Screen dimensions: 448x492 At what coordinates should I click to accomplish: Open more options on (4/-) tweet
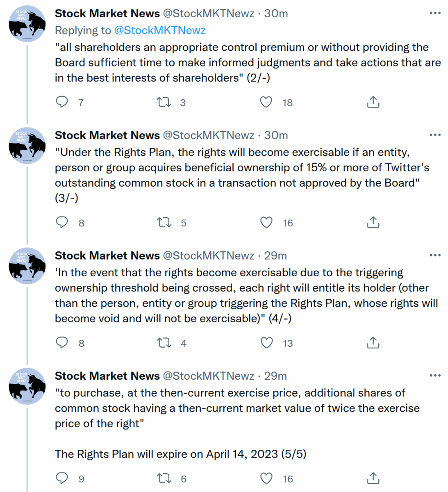click(435, 255)
